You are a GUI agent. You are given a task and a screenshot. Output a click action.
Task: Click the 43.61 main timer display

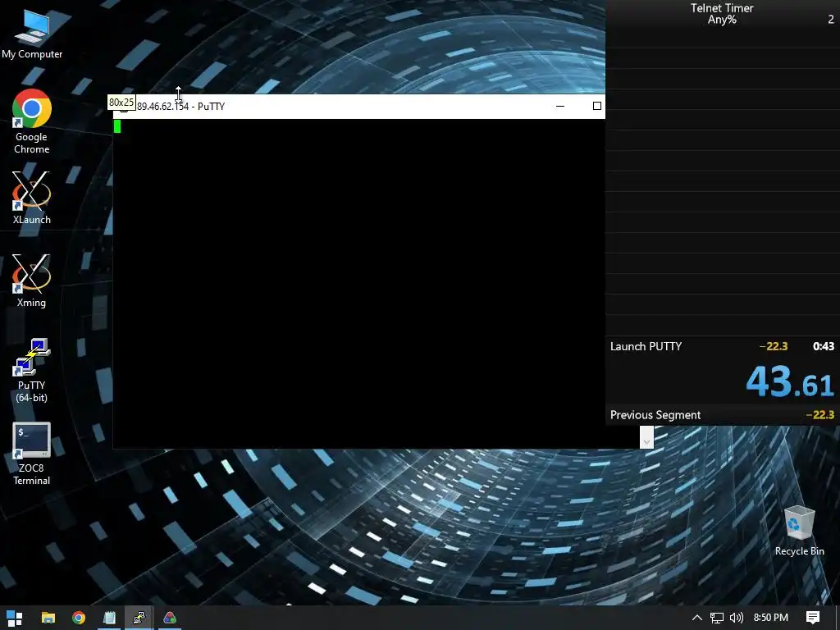click(790, 382)
